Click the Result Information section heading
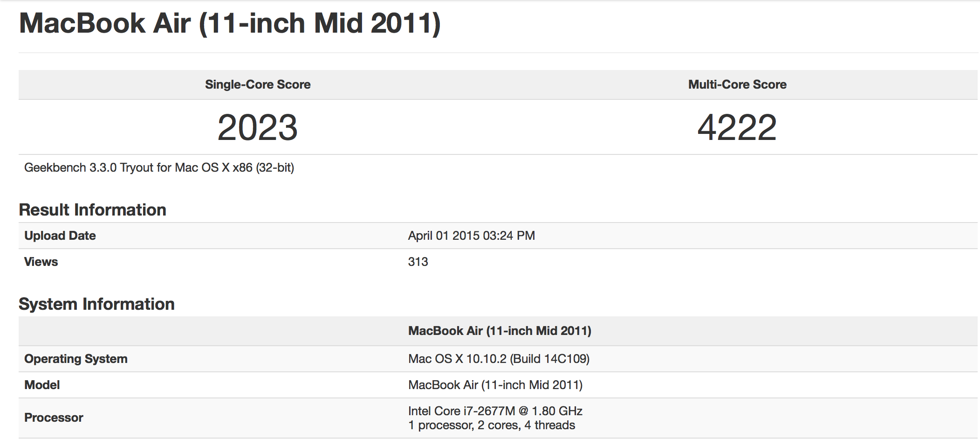Screen dimensions: 980x439 92,210
